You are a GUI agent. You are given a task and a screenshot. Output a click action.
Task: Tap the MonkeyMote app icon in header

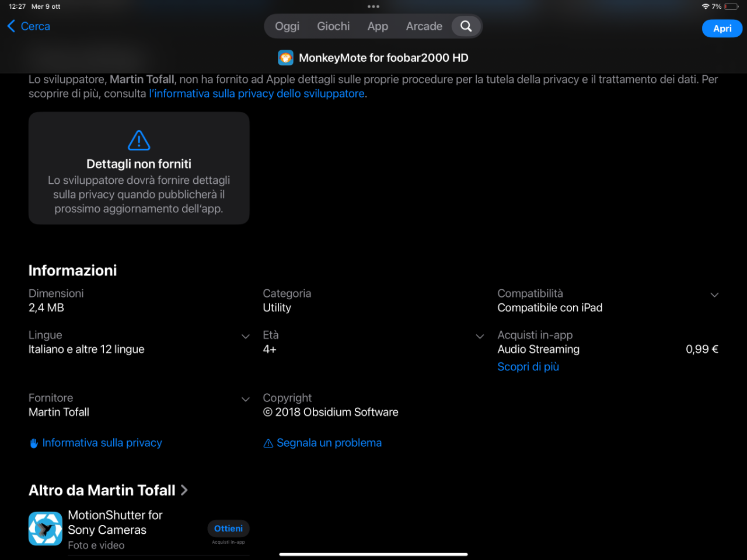click(x=285, y=58)
